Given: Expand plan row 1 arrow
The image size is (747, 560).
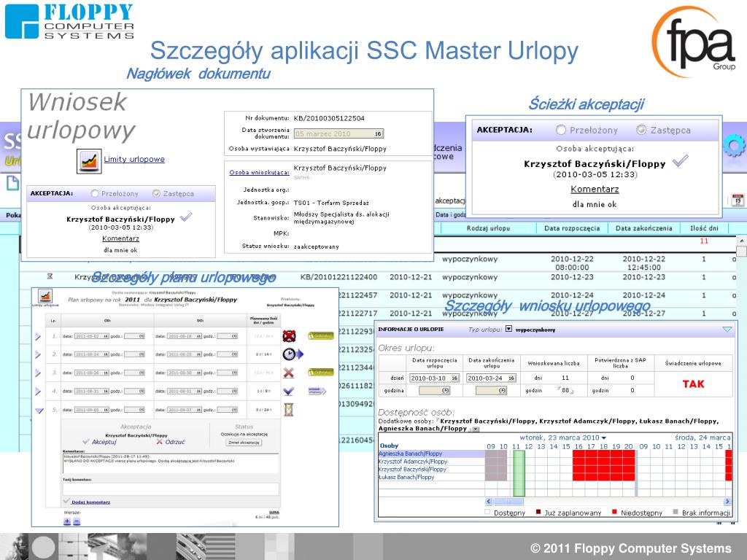Looking at the screenshot, I should [x=38, y=336].
